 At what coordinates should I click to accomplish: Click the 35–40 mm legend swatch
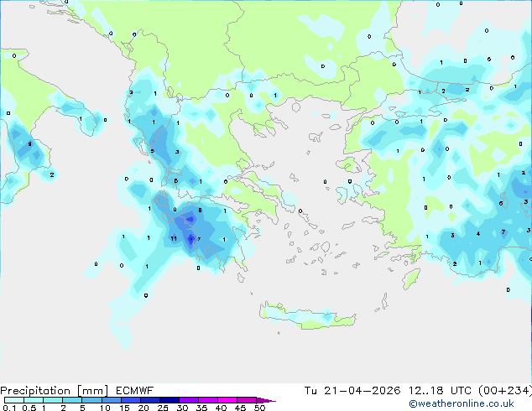click(208, 400)
